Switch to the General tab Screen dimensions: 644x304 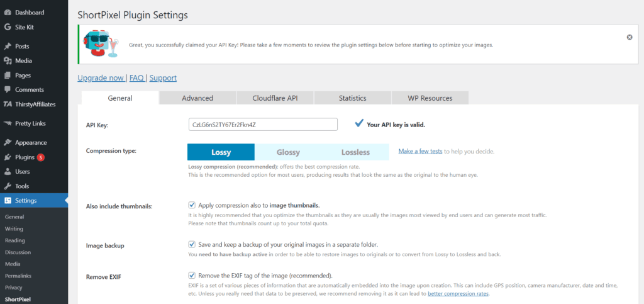tap(120, 98)
